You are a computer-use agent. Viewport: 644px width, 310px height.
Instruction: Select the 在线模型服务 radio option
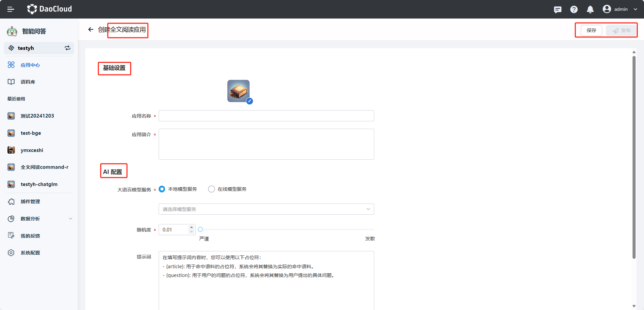(211, 189)
